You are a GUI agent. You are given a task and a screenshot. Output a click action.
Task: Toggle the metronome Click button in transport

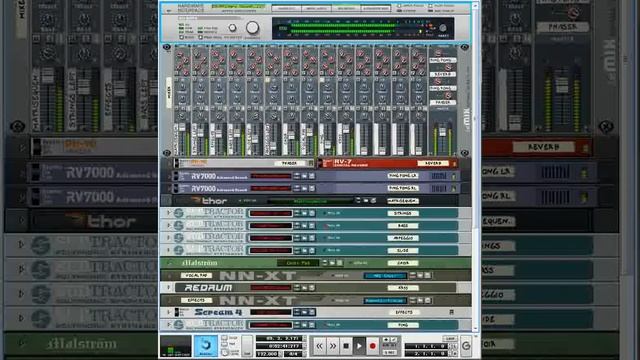(x=224, y=339)
